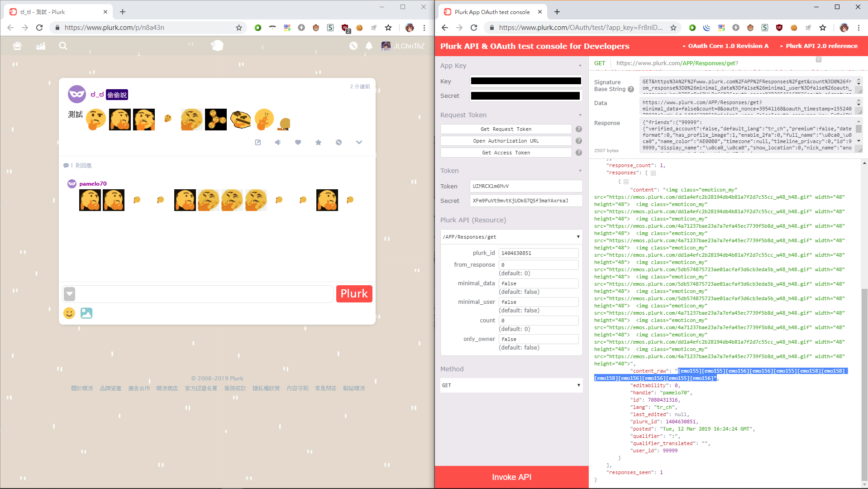Screen dimensions: 868x489
Task: Open the /APP/Responses/get resource dropdown
Action: pyautogui.click(x=511, y=237)
